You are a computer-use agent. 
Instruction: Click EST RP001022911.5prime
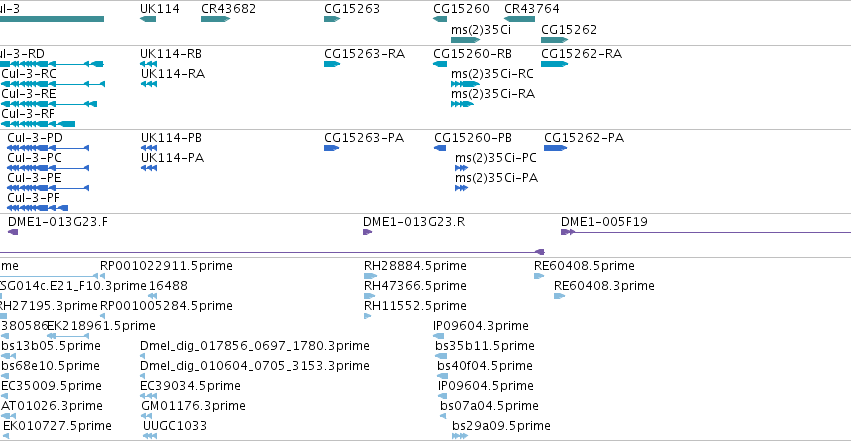coord(166,266)
